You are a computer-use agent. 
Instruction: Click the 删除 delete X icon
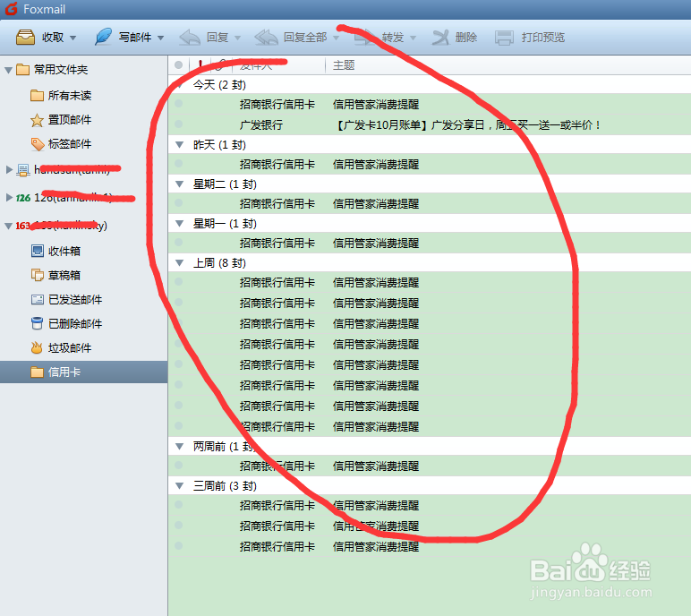(x=440, y=38)
